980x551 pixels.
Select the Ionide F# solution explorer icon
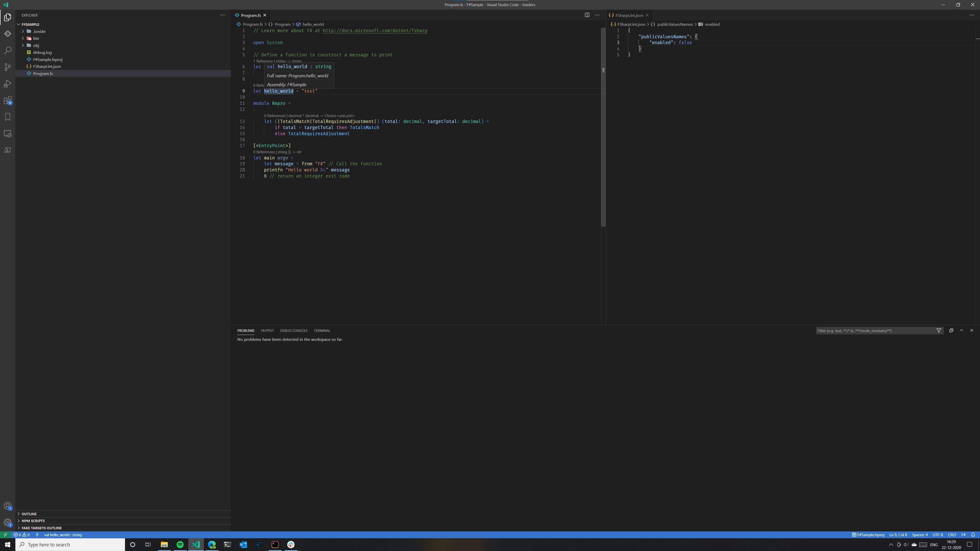(x=8, y=33)
